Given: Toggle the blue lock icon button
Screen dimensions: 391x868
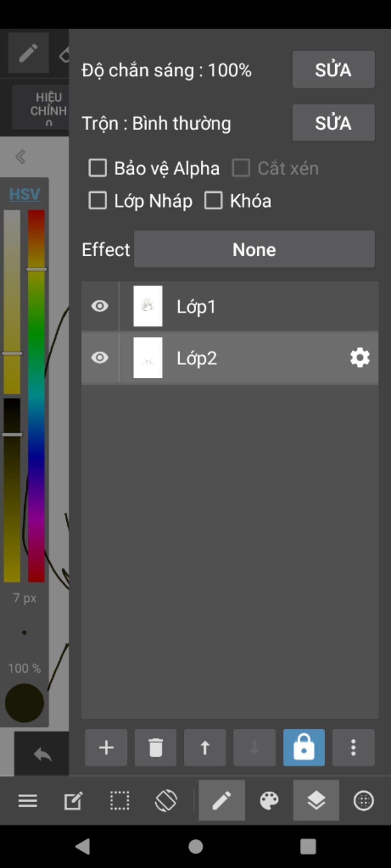Looking at the screenshot, I should (x=304, y=747).
